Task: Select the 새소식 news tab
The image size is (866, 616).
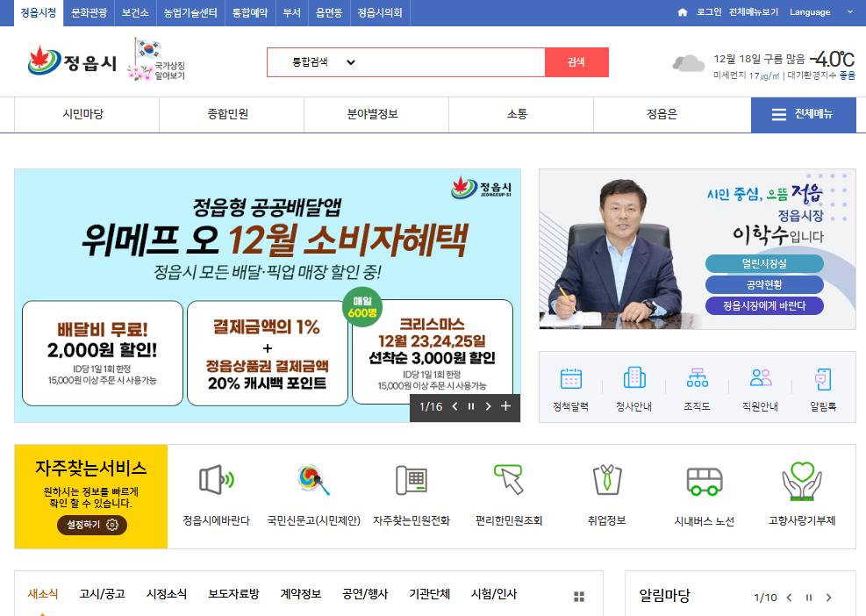Action: (42, 594)
